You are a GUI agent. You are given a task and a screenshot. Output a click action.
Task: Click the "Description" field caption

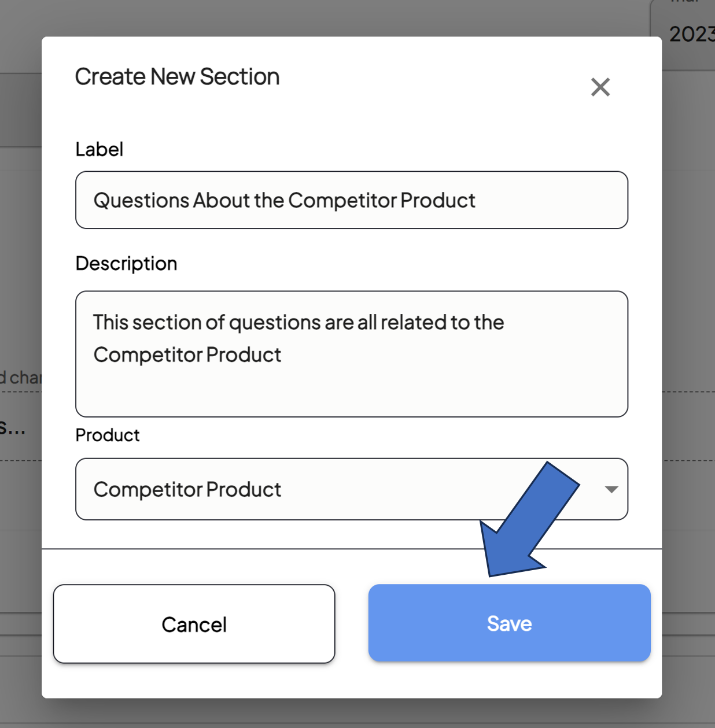126,264
